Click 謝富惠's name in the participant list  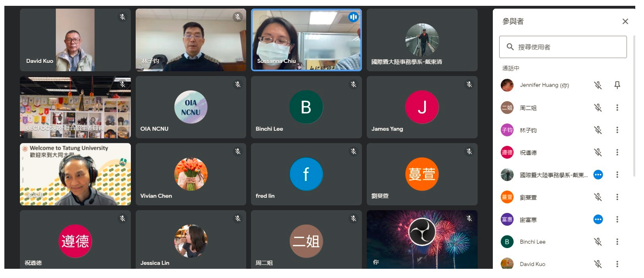528,219
